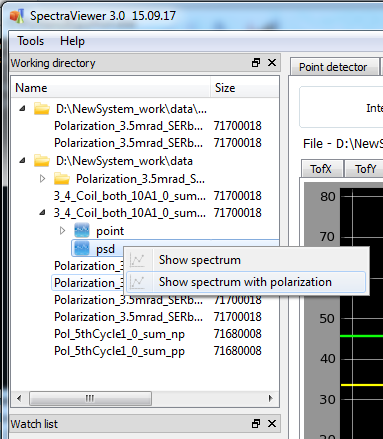Switch to the TofX tab
This screenshot has width=383, height=439.
click(321, 169)
